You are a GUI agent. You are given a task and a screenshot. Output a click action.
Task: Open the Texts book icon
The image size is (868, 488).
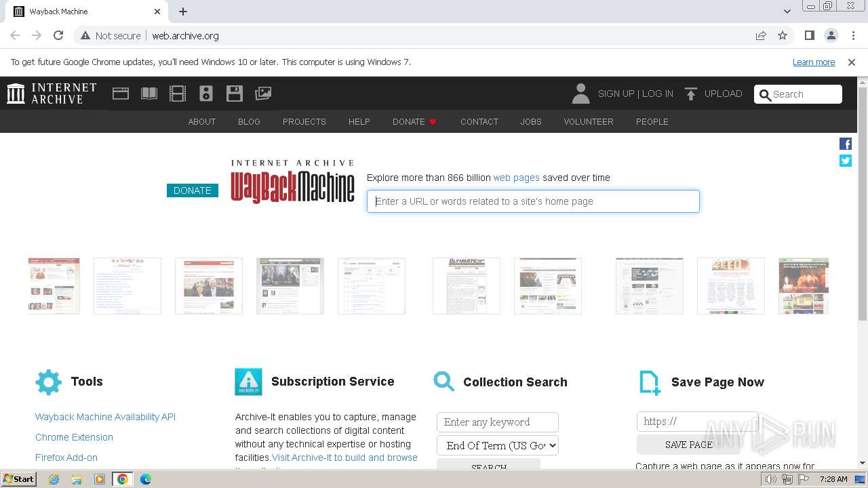click(x=149, y=94)
